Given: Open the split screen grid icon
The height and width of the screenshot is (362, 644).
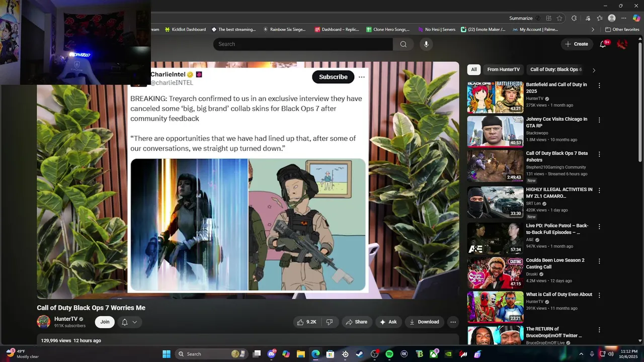Looking at the screenshot, I should (549, 18).
